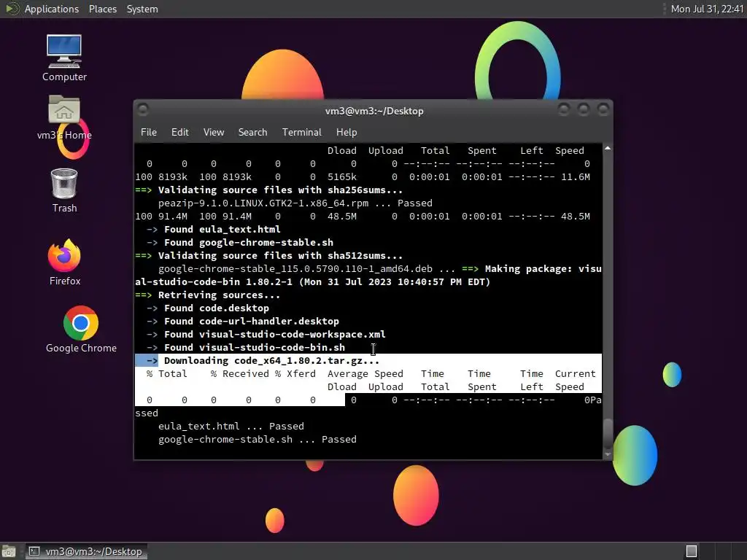
Task: Click 'Found eula_text.html' line
Action: tap(222, 230)
